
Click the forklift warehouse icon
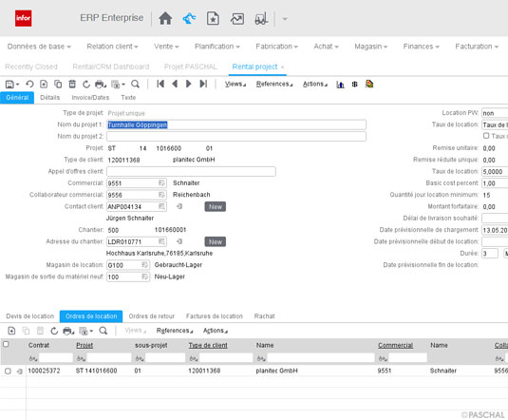tap(261, 18)
